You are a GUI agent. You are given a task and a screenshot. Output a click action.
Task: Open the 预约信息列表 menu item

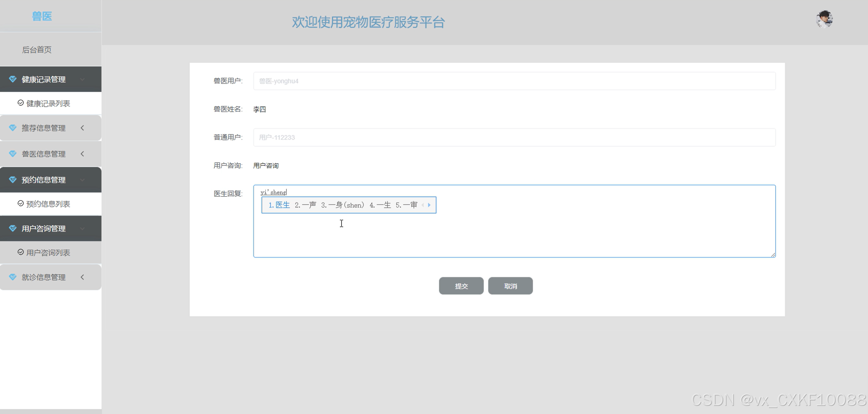point(48,204)
